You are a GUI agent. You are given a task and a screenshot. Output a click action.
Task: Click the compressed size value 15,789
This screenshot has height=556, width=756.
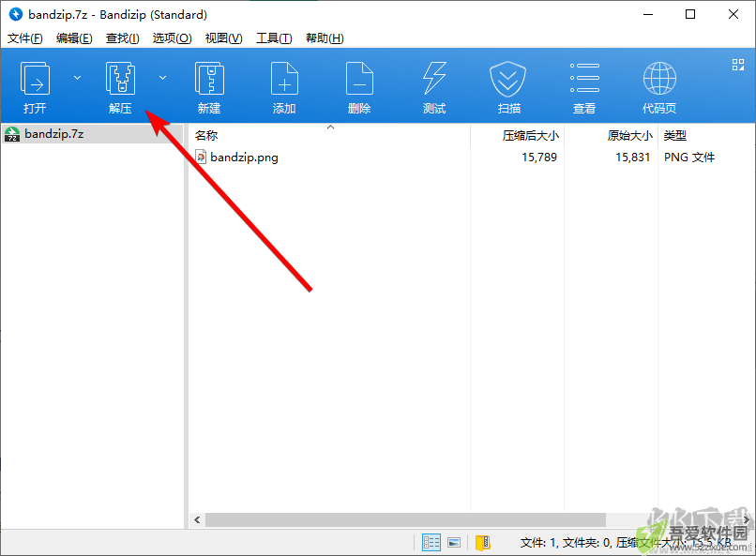(539, 158)
